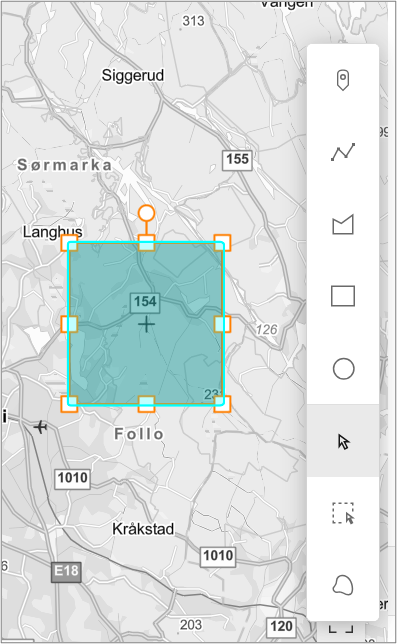Click the road 155 shield

tap(238, 159)
